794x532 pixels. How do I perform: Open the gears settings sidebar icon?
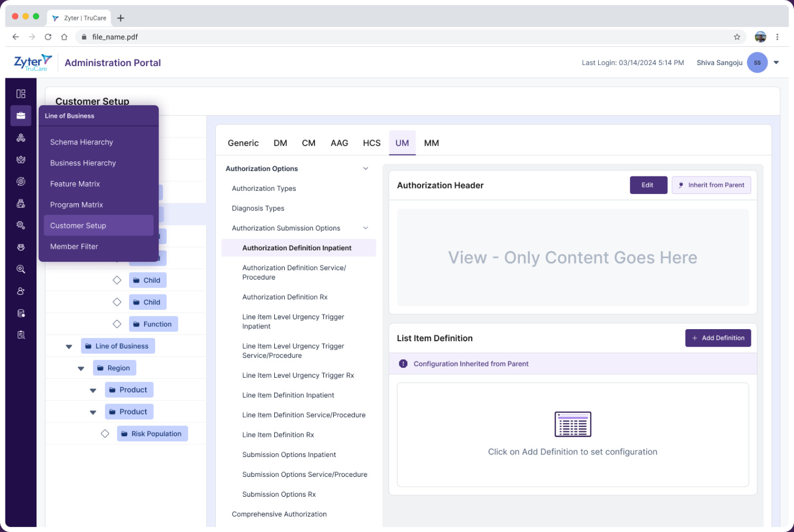(21, 225)
